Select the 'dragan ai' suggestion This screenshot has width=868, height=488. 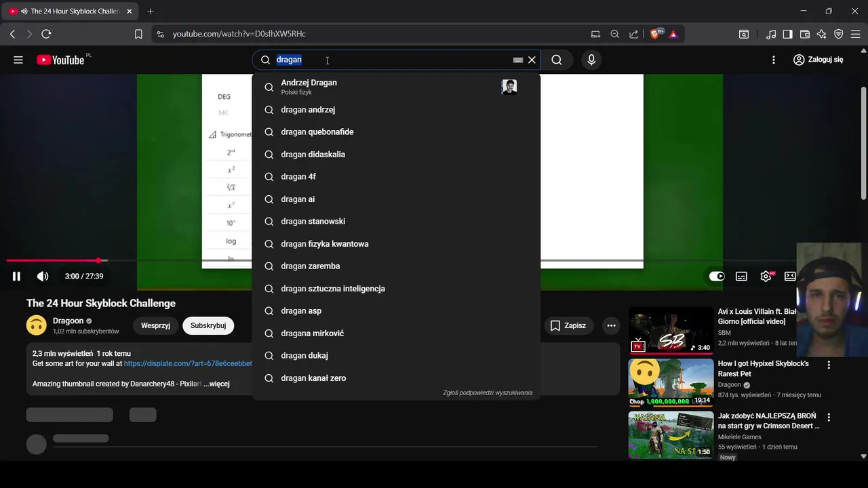396,199
